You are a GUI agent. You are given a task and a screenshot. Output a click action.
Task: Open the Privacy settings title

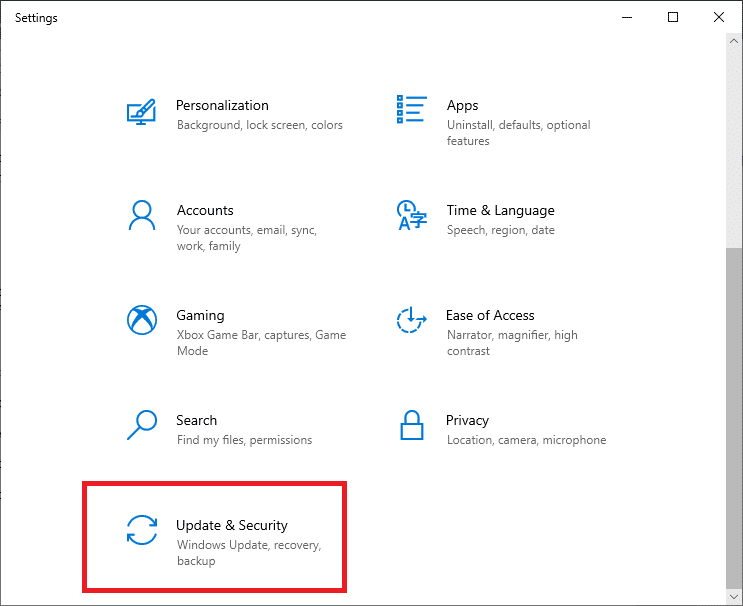click(x=467, y=421)
